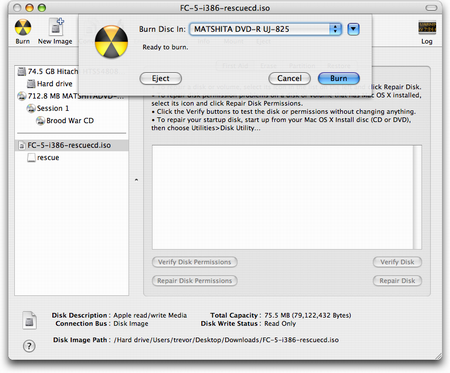
Task: Click the yellow minimize window button
Action: [x=29, y=8]
